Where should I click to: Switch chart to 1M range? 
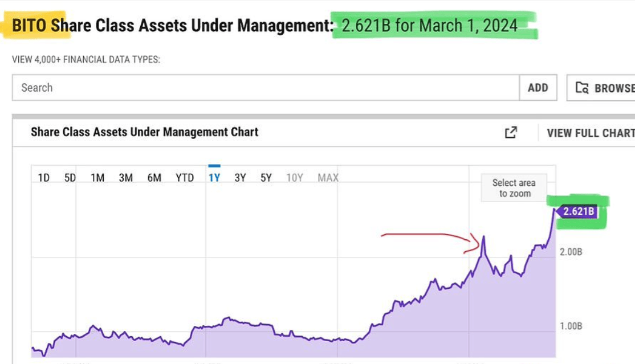click(x=97, y=178)
